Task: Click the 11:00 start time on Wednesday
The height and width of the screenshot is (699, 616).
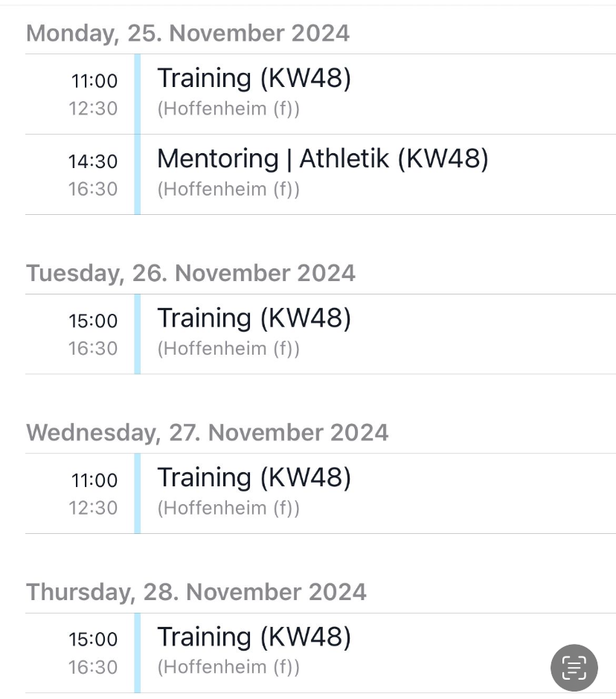Action: pyautogui.click(x=94, y=480)
